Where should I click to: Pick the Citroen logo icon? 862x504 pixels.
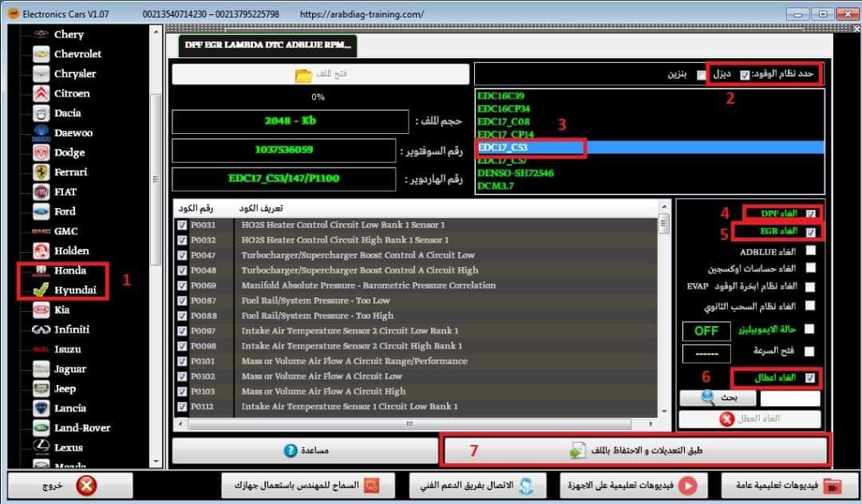[42, 93]
